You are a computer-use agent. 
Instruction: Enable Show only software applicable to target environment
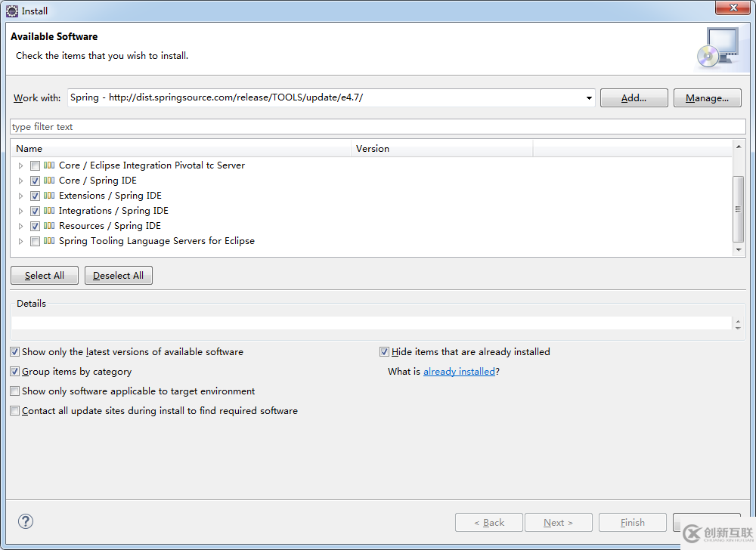coord(15,391)
